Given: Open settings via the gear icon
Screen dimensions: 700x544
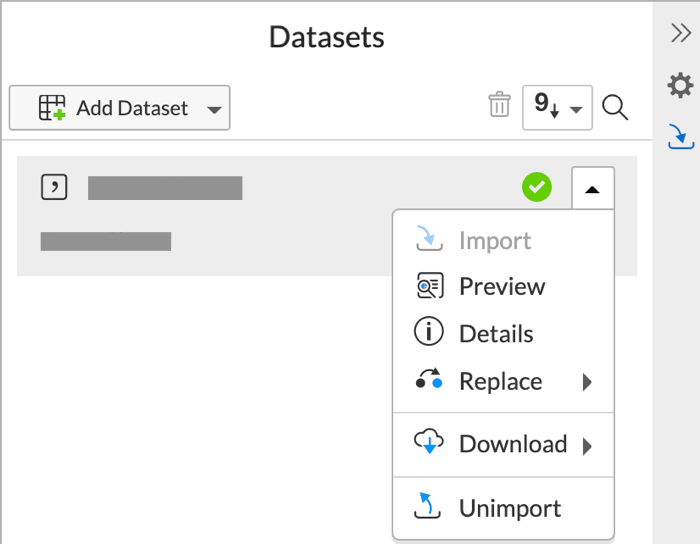Looking at the screenshot, I should pos(680,85).
